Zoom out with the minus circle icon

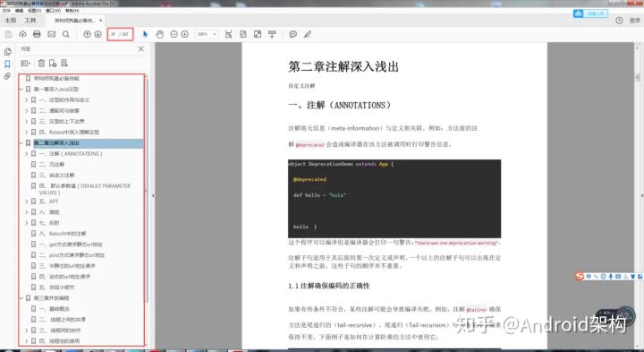(174, 34)
